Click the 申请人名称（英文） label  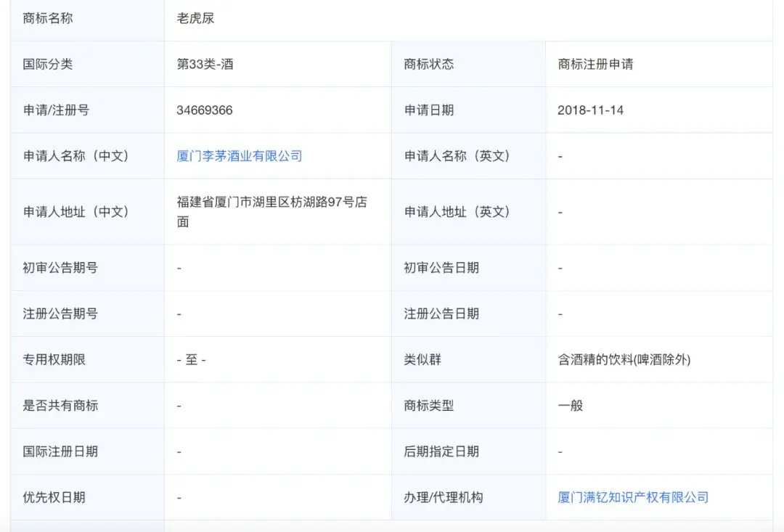[457, 156]
